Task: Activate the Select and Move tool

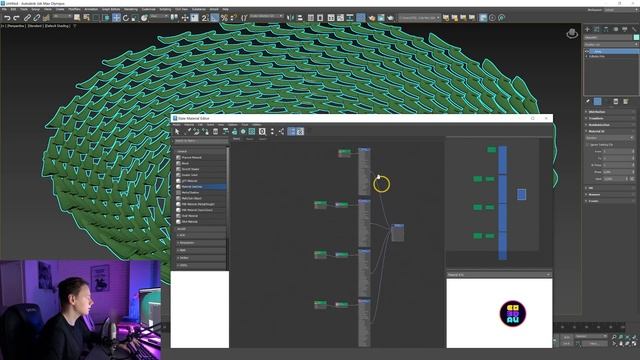Action: (116, 18)
